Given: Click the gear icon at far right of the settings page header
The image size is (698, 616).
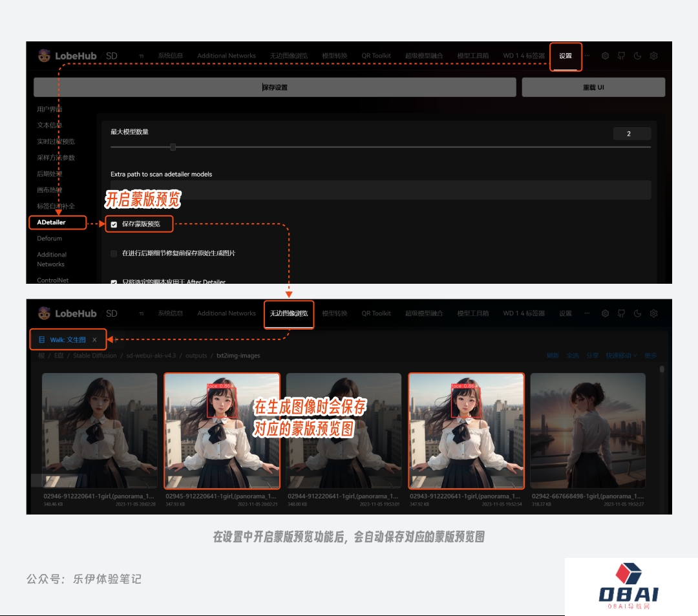Looking at the screenshot, I should (x=653, y=56).
